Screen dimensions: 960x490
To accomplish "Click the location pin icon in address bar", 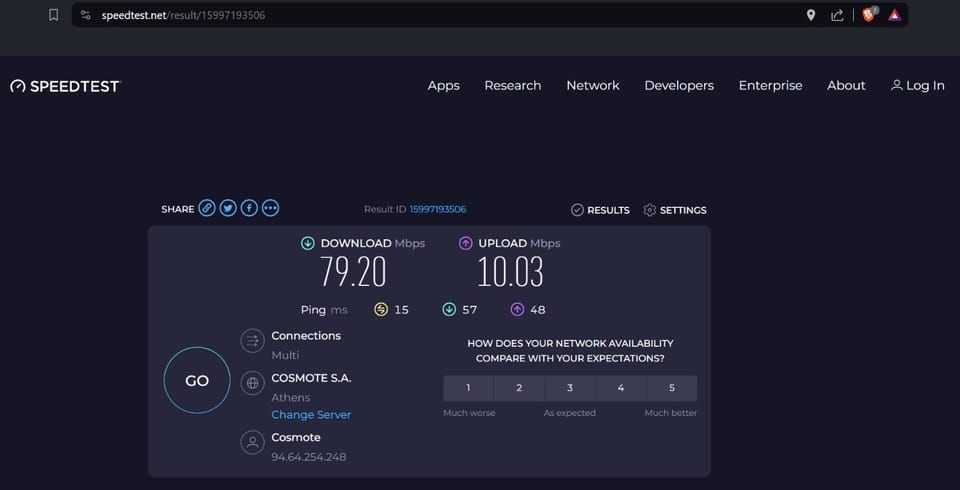I will coord(811,15).
